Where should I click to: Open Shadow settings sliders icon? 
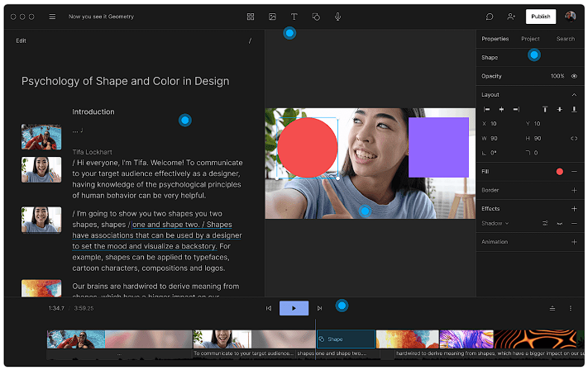[545, 223]
